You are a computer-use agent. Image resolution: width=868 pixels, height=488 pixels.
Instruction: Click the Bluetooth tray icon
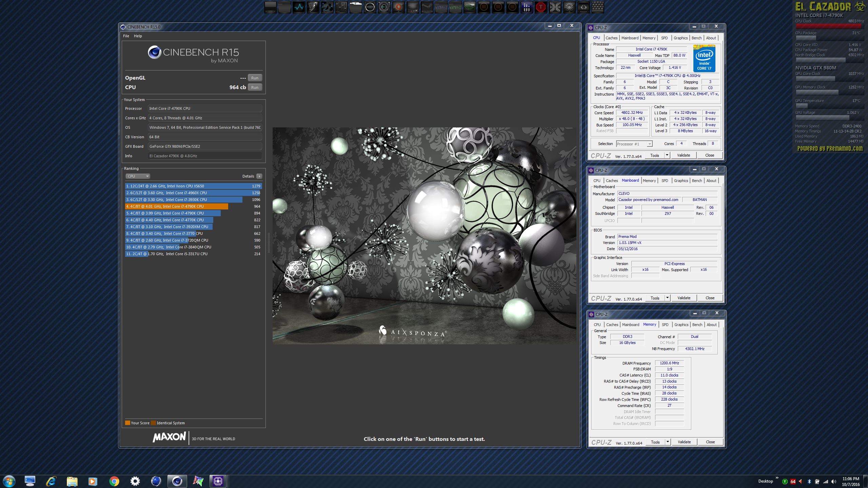809,482
